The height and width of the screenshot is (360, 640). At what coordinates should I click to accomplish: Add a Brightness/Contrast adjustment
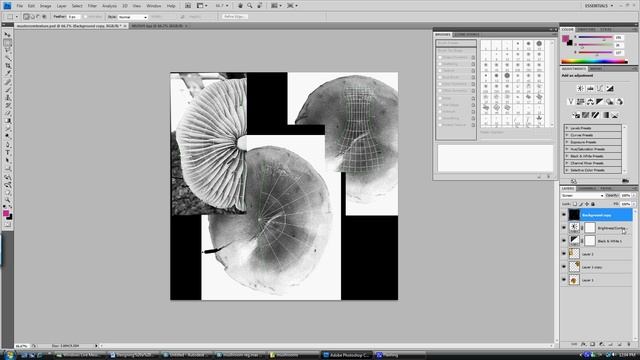[580, 88]
